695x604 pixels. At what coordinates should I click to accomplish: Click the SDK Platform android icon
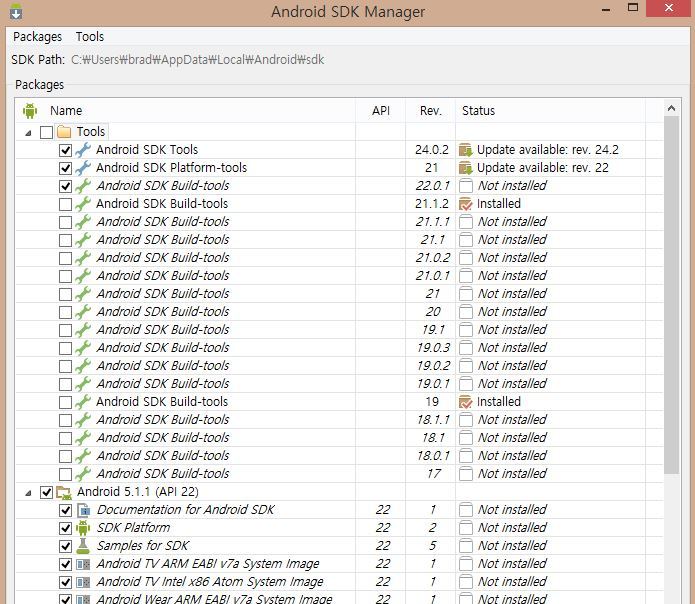coord(83,528)
